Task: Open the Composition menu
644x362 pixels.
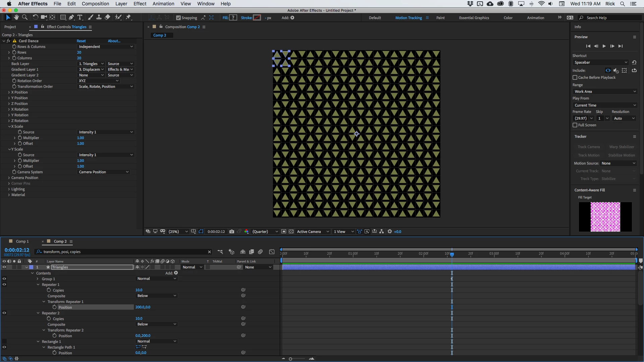Action: click(x=95, y=4)
